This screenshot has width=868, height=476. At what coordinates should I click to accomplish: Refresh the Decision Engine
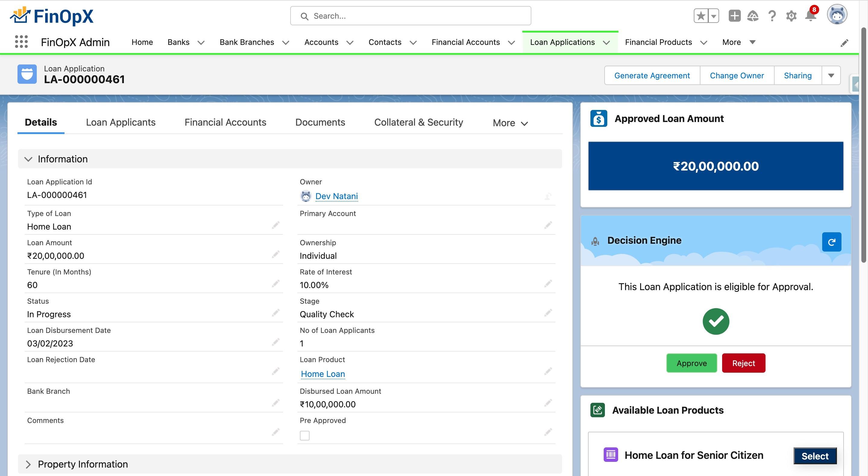click(x=831, y=242)
